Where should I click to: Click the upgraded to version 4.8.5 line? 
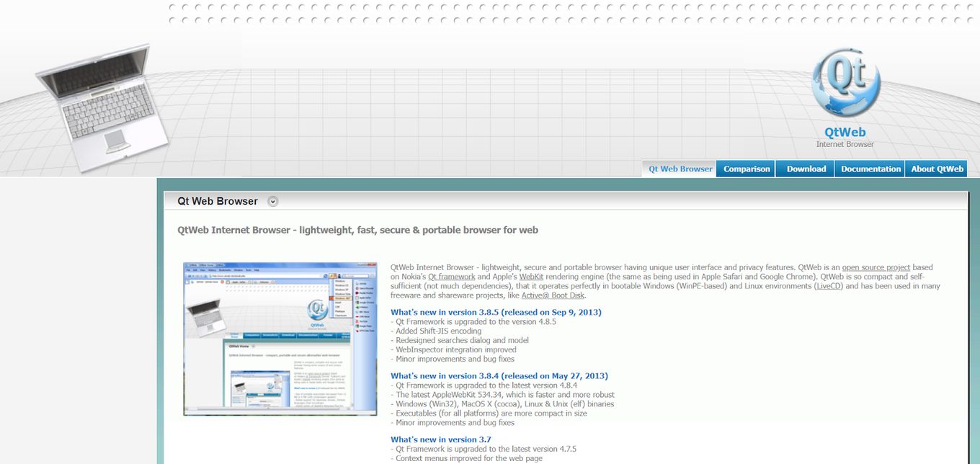(473, 322)
